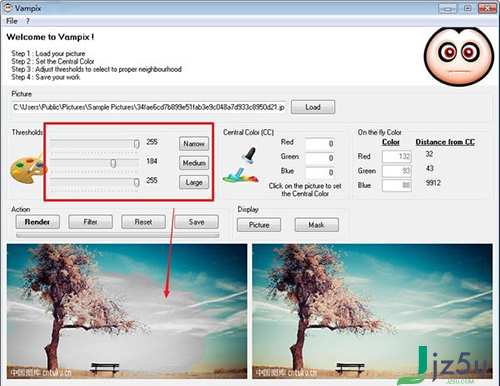
Task: Click the left processed tree preview image
Action: 127,311
